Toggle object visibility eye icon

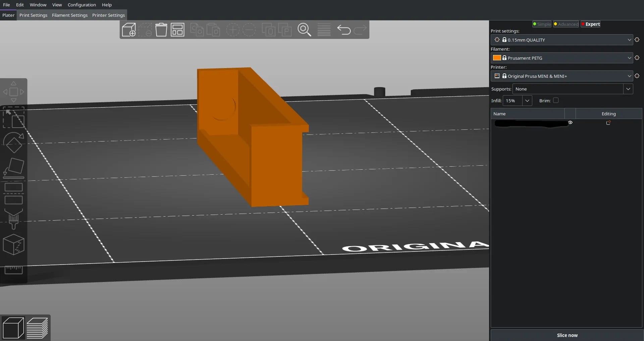(570, 122)
